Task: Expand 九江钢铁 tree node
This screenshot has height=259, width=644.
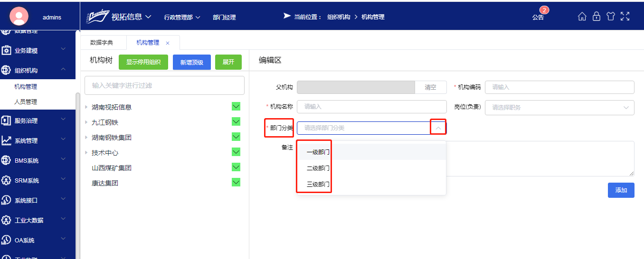Action: pyautogui.click(x=86, y=122)
